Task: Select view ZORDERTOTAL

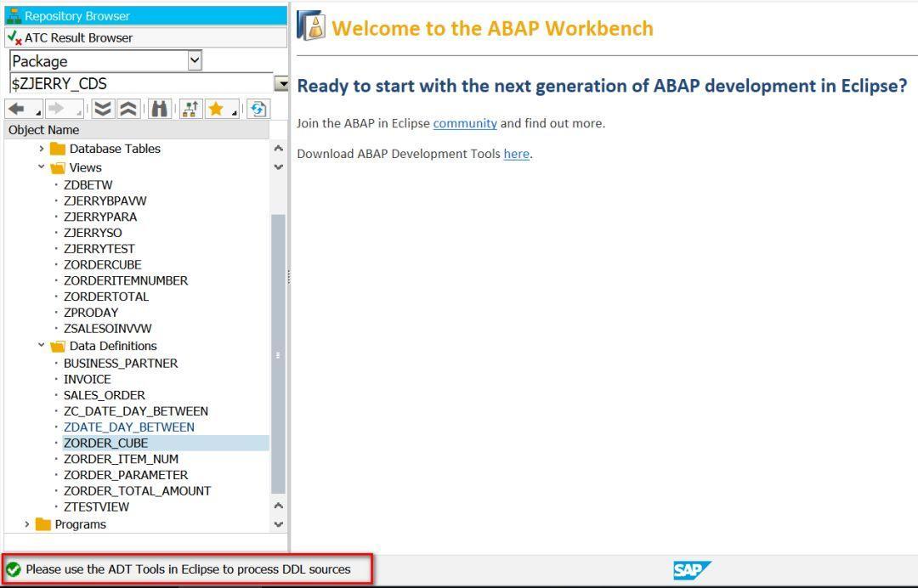Action: point(106,297)
